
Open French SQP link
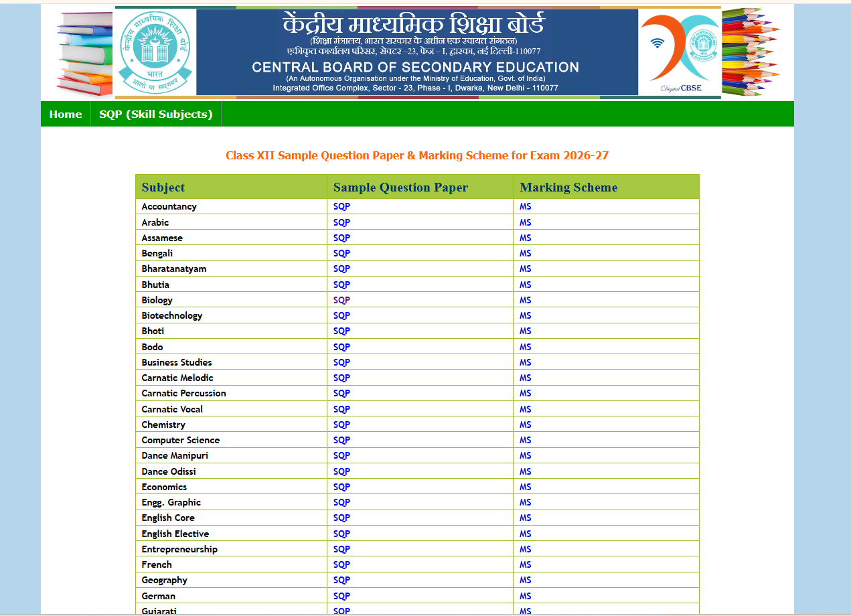click(342, 564)
